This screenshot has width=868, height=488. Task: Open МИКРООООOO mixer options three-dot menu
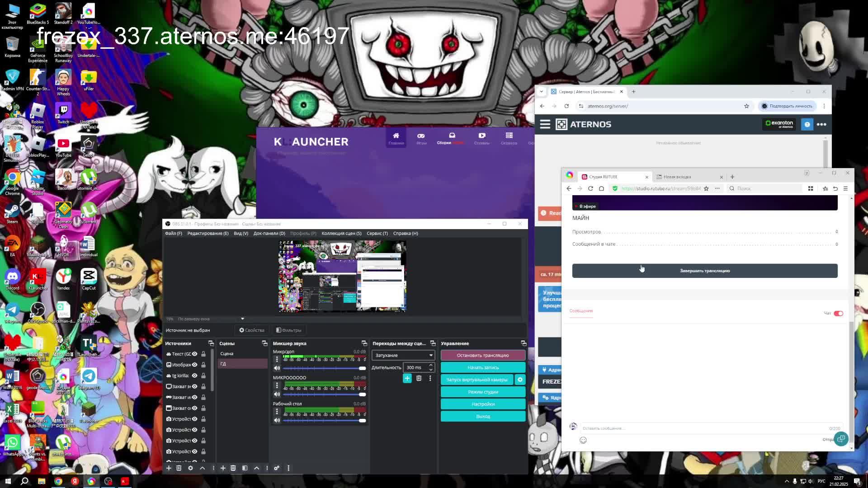coord(277,385)
